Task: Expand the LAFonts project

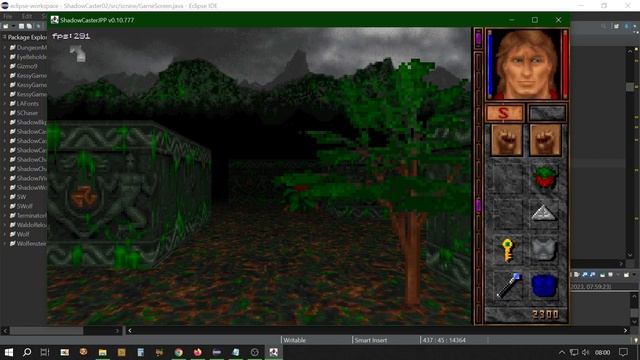Action: coord(4,104)
